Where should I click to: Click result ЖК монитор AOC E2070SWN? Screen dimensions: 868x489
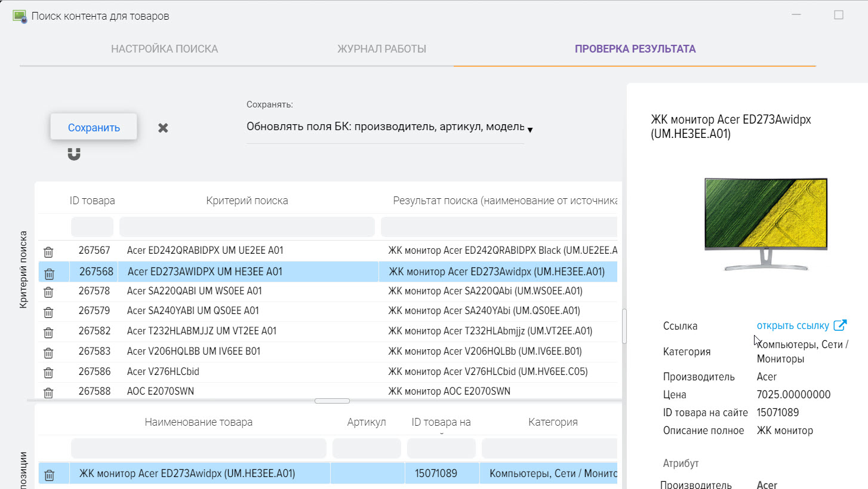449,392
